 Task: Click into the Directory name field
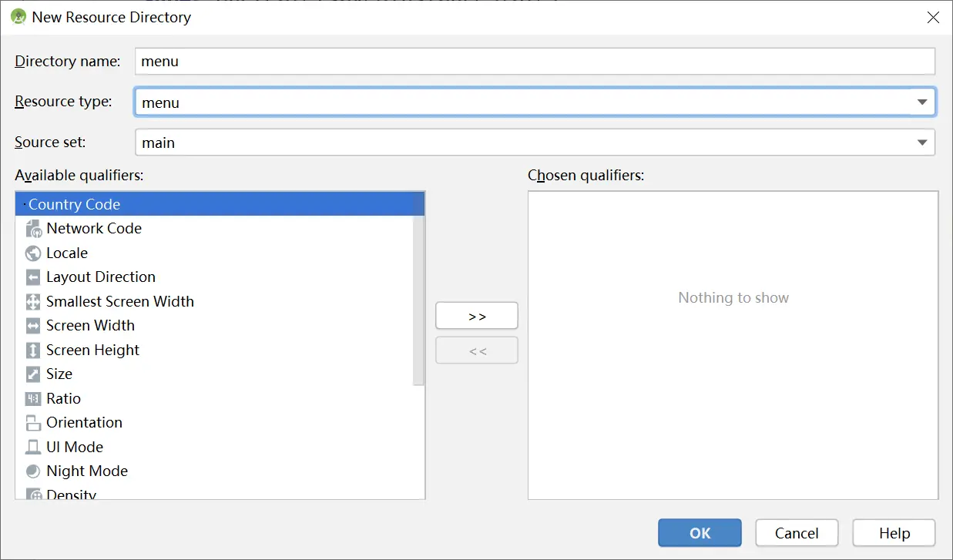coord(535,62)
